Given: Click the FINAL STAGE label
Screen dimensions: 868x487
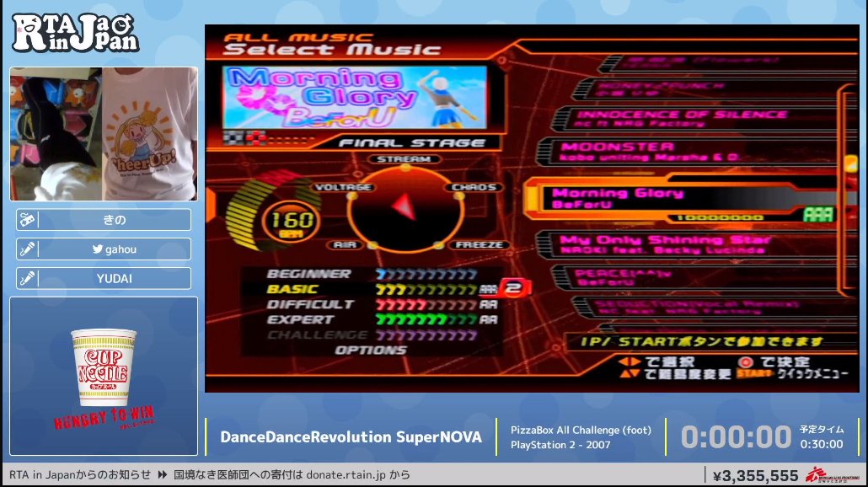Looking at the screenshot, I should 412,142.
